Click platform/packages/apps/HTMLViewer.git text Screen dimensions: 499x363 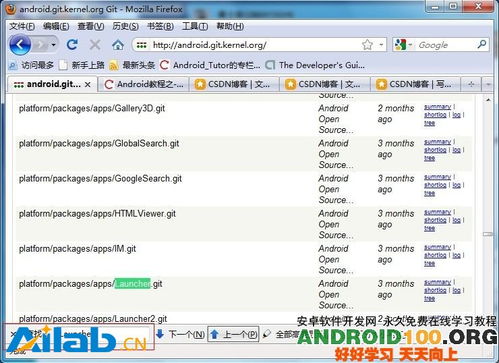point(97,214)
